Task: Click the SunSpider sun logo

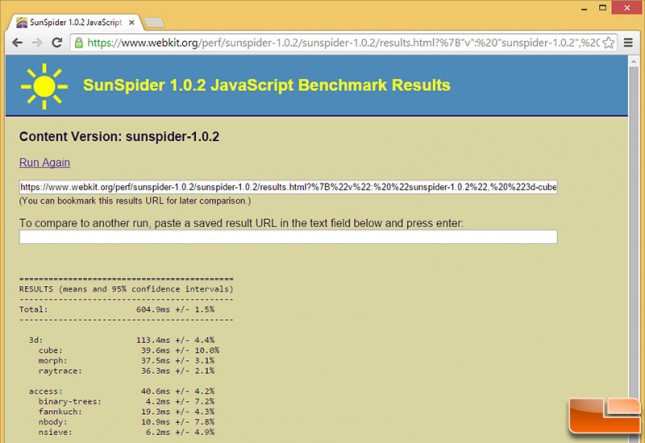Action: pyautogui.click(x=44, y=86)
